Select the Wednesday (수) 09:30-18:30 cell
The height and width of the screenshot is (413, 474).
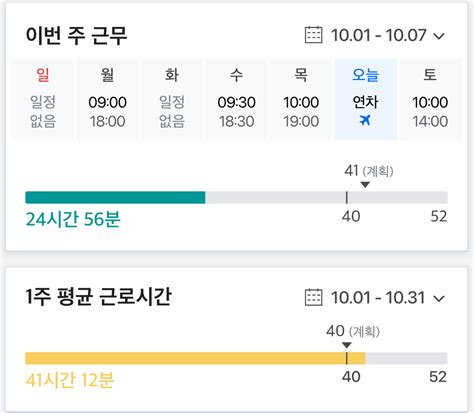(x=236, y=99)
